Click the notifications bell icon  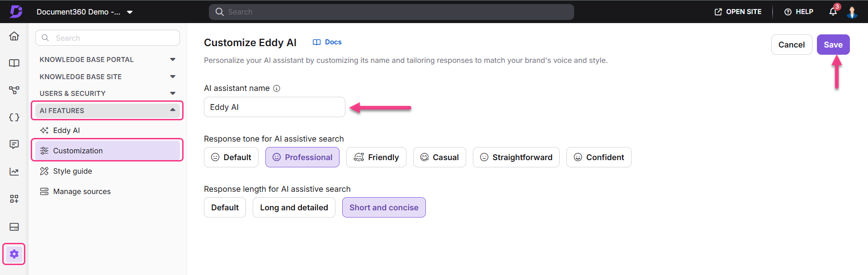(833, 12)
